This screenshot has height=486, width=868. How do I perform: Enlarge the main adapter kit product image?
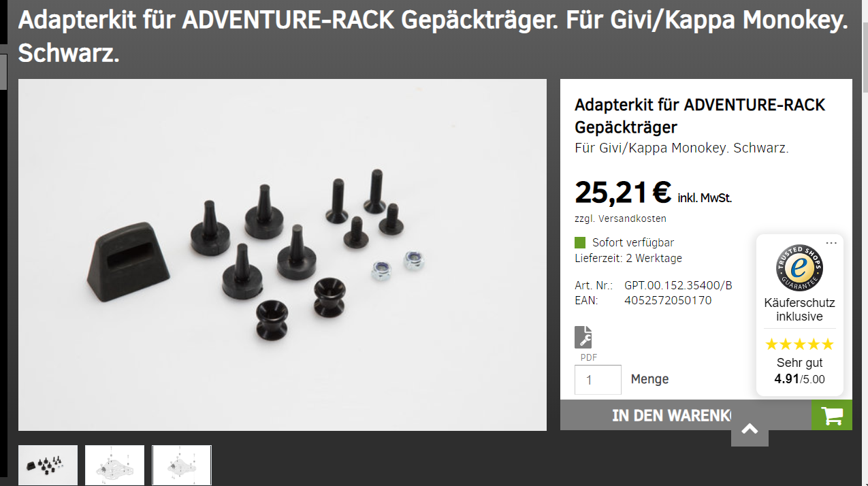(283, 255)
